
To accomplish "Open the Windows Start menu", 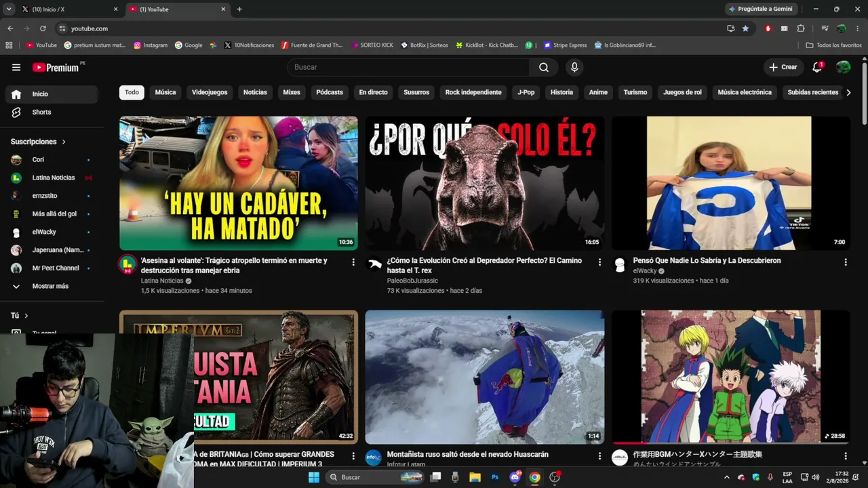I will point(314,477).
